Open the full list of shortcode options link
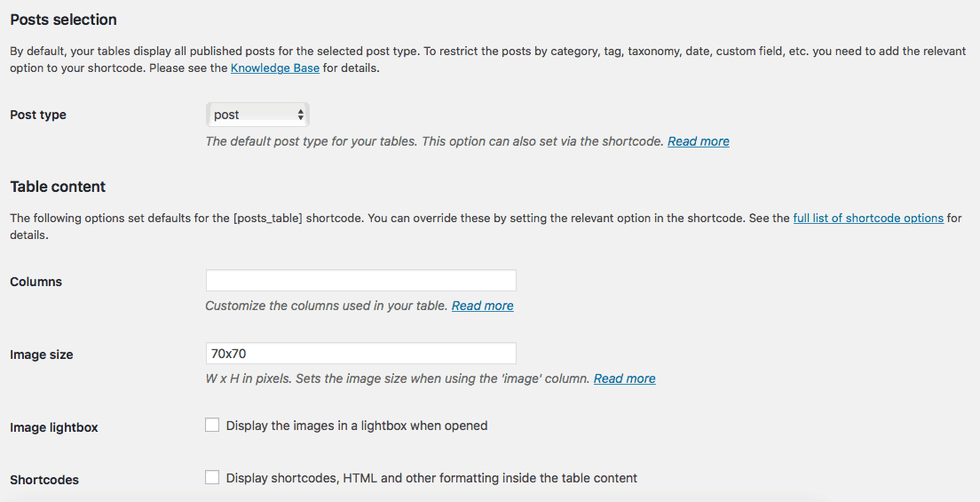Viewport: 980px width, 502px height. tap(868, 218)
